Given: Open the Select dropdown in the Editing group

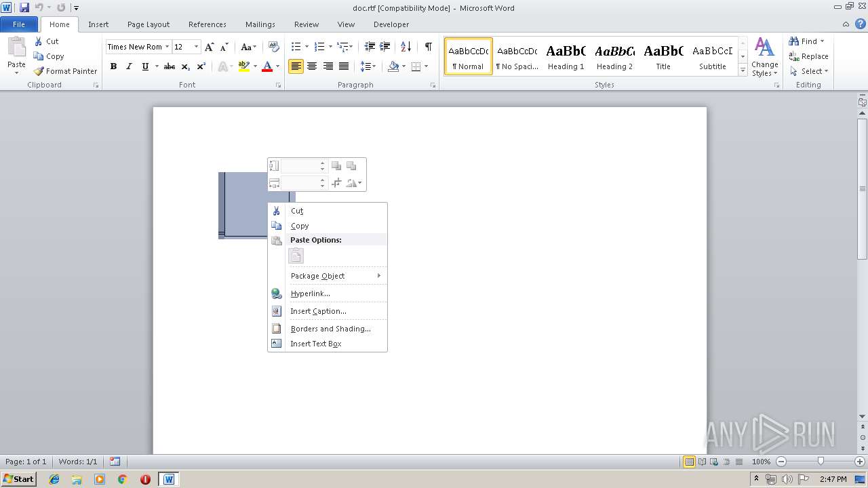Looking at the screenshot, I should tap(808, 71).
